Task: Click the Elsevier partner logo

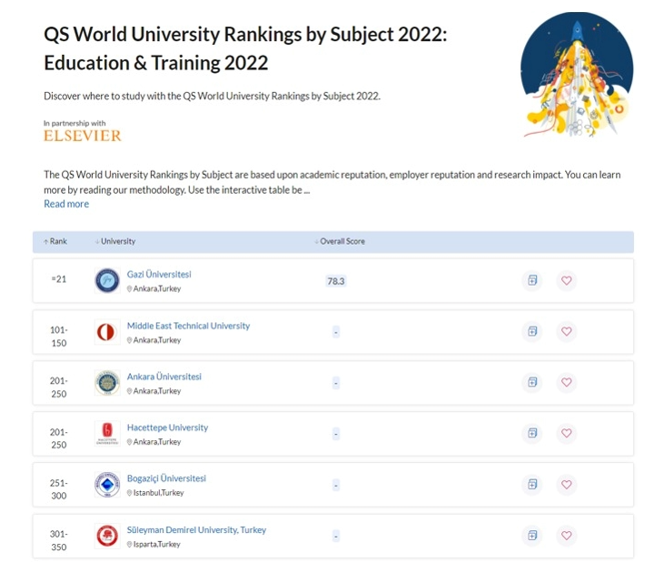Action: click(x=83, y=136)
